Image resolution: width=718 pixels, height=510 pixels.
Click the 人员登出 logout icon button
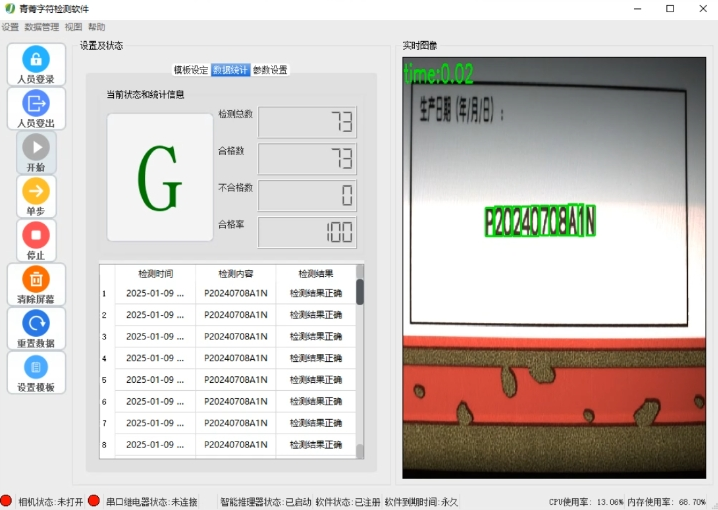pyautogui.click(x=36, y=108)
